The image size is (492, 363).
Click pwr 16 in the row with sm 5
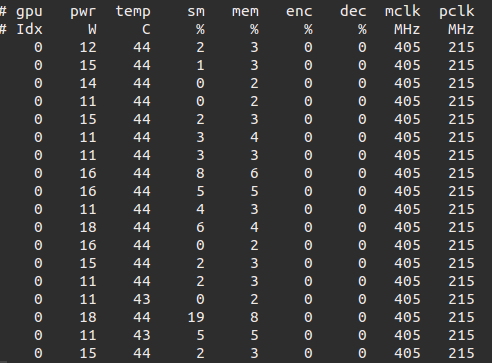[x=88, y=191]
